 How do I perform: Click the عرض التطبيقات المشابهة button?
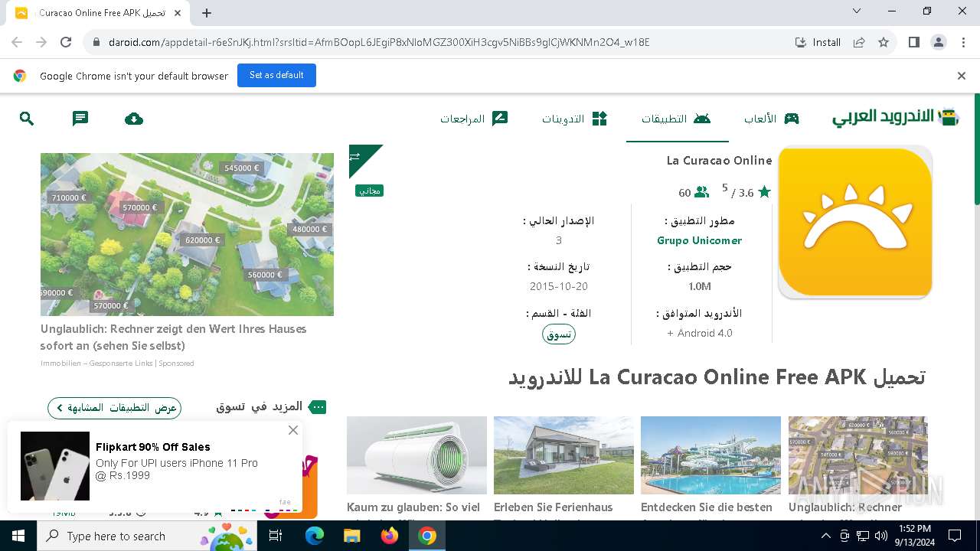point(115,408)
